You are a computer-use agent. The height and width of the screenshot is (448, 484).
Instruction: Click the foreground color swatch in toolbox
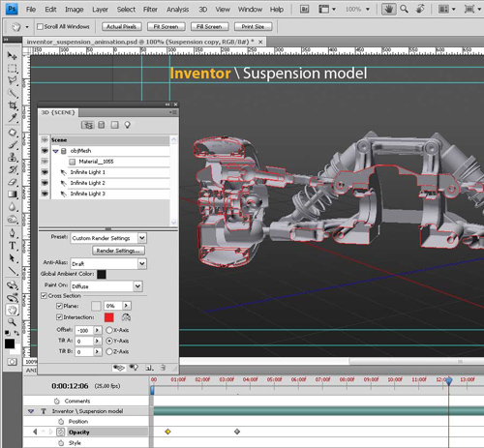click(10, 343)
